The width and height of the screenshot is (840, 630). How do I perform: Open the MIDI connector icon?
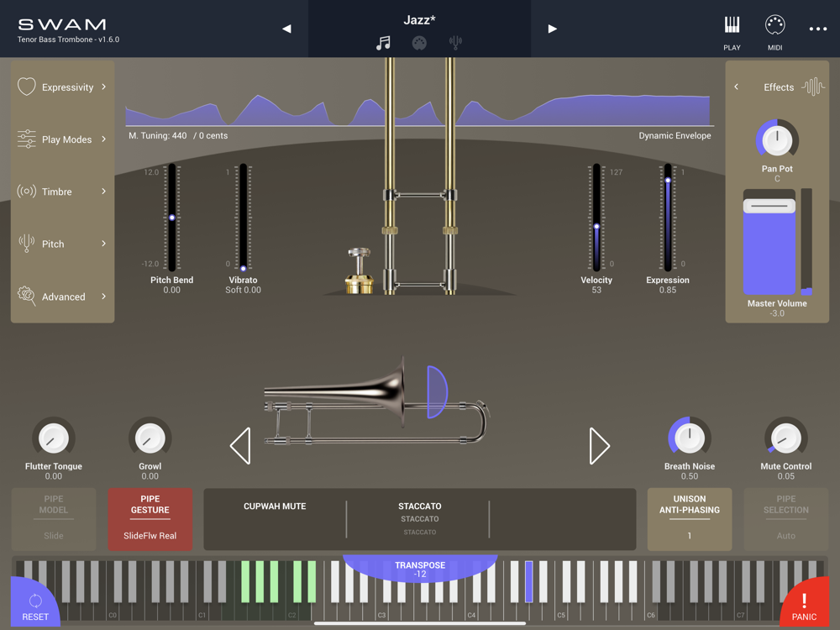774,25
